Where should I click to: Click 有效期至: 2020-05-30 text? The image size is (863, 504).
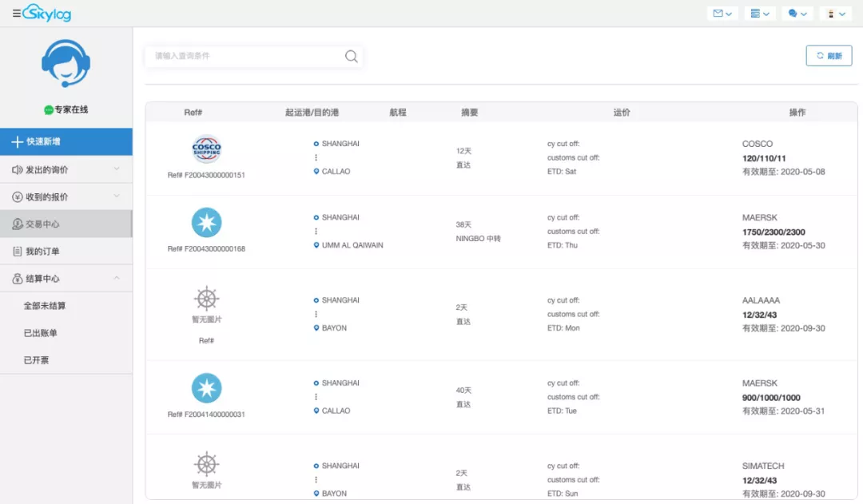click(784, 245)
